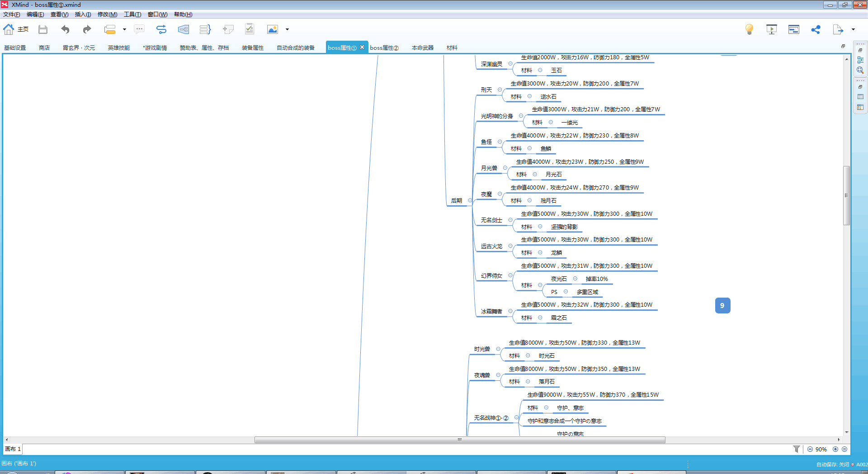Image resolution: width=868 pixels, height=474 pixels.
Task: Undo the last action
Action: 66,30
